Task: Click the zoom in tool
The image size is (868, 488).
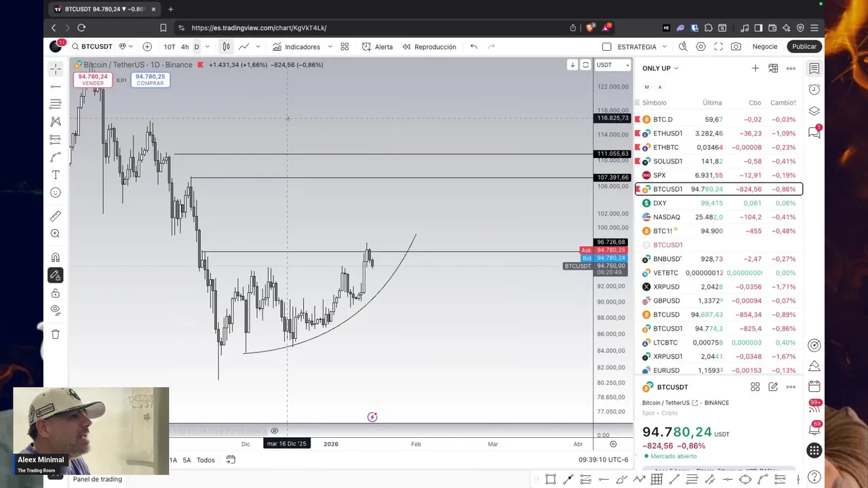Action: click(56, 234)
